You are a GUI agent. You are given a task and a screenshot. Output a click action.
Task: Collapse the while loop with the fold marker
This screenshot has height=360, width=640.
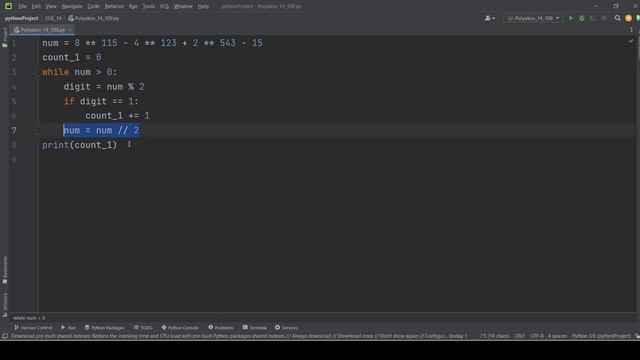[x=38, y=72]
